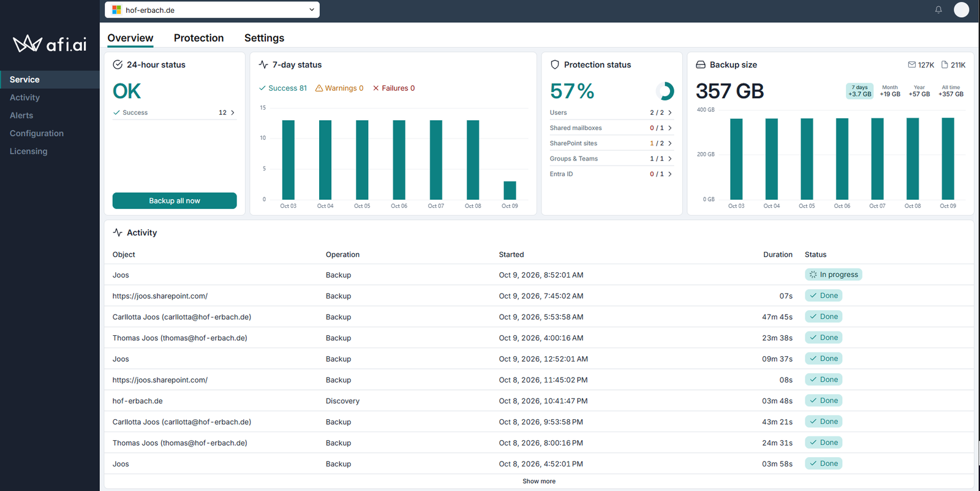This screenshot has width=980, height=491.
Task: Click the Duration column header
Action: [778, 254]
